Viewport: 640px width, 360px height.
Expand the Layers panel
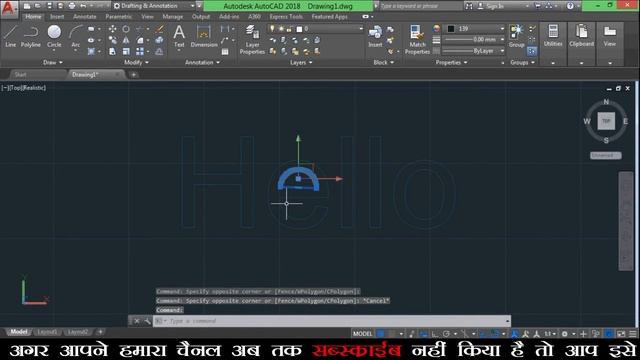point(301,62)
